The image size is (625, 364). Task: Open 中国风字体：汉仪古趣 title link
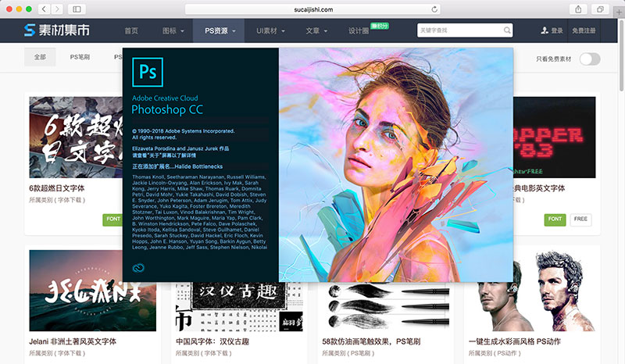[212, 341]
